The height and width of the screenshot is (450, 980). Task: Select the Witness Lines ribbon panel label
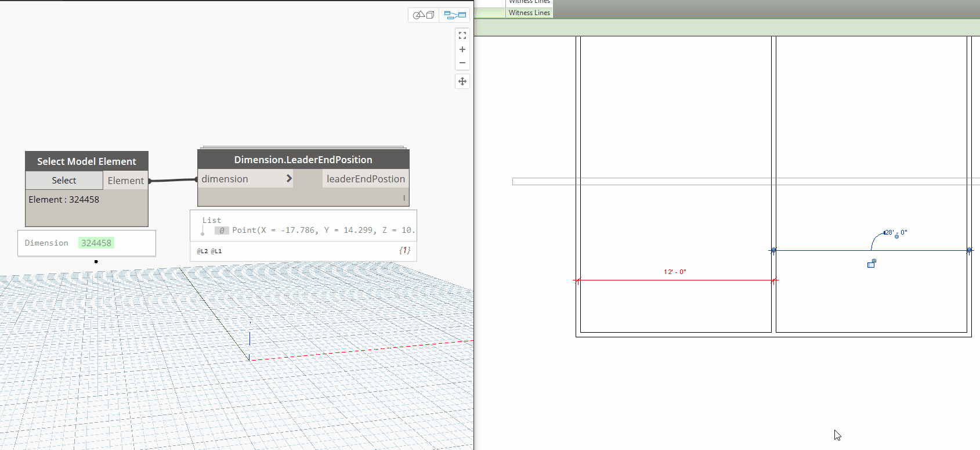pos(529,13)
